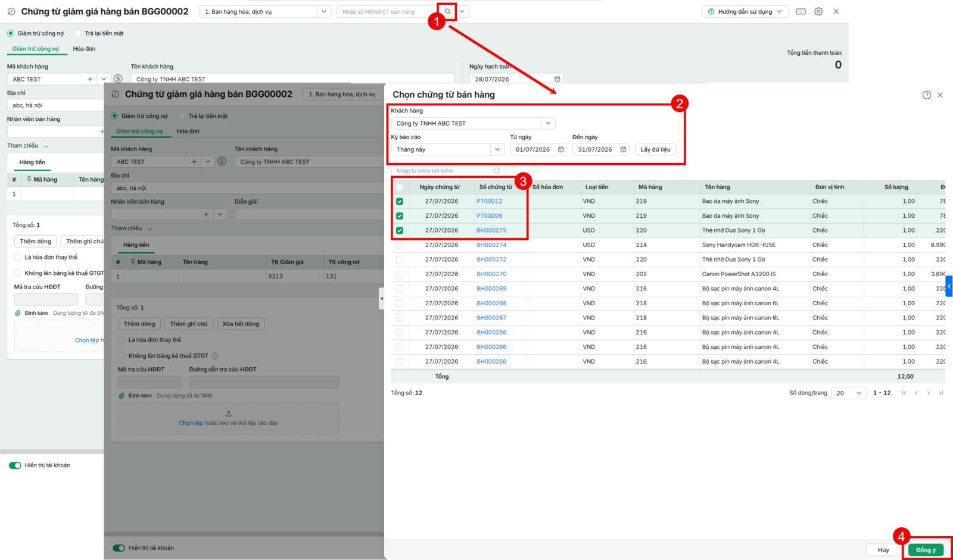Select Giảm trừ công nợ radio in rearmost window

pyautogui.click(x=11, y=33)
